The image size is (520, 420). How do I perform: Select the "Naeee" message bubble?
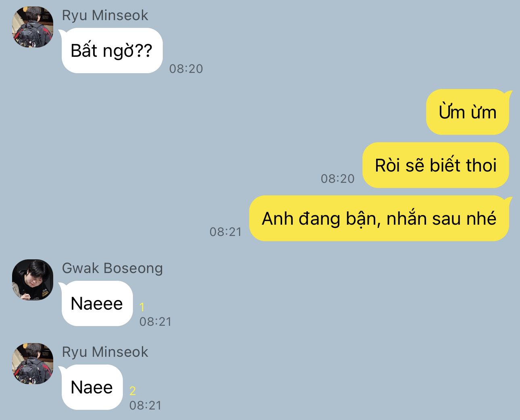point(97,304)
